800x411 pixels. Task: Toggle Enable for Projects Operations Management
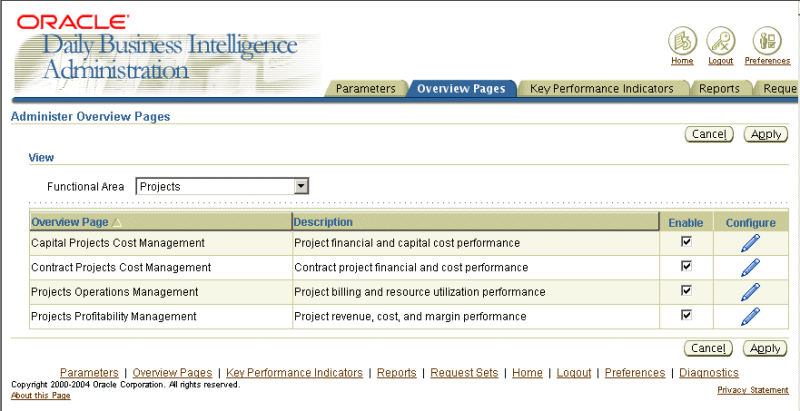[686, 290]
